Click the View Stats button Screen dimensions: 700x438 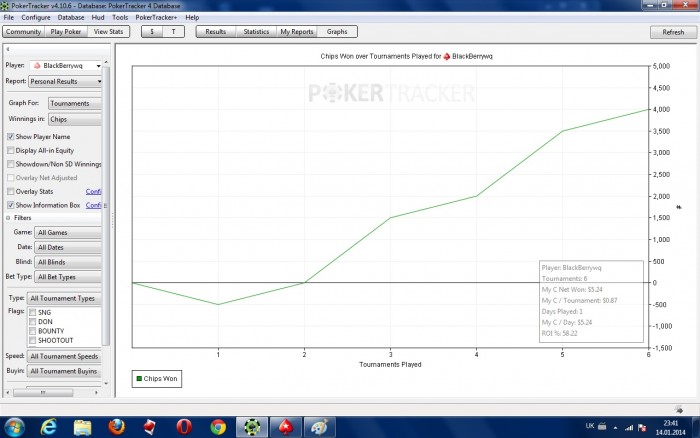108,32
